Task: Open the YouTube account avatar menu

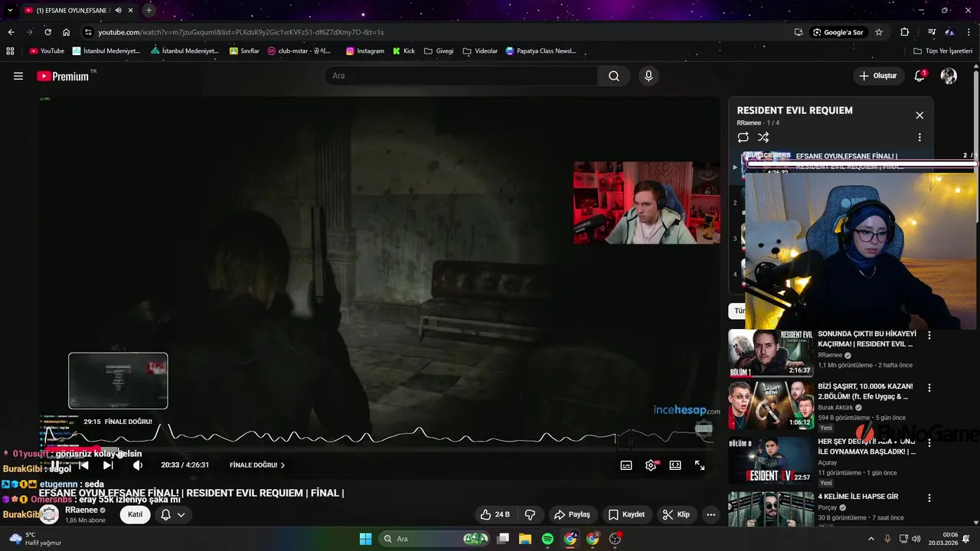Action: [x=949, y=76]
